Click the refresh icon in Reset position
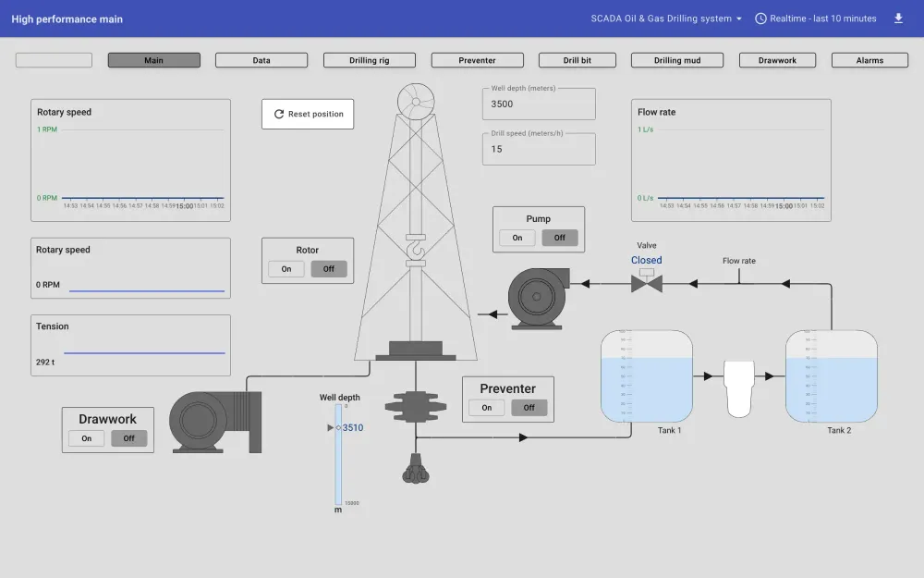This screenshot has width=924, height=578. [279, 114]
